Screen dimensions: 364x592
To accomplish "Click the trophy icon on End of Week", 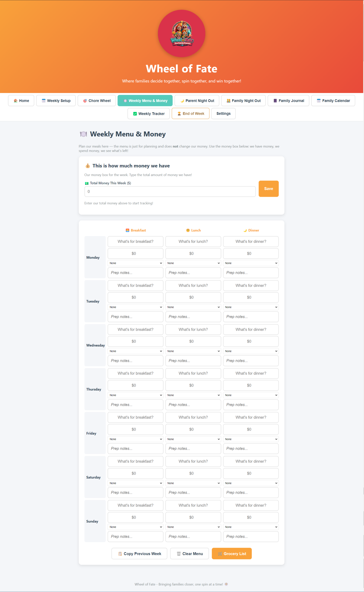I will click(x=179, y=114).
